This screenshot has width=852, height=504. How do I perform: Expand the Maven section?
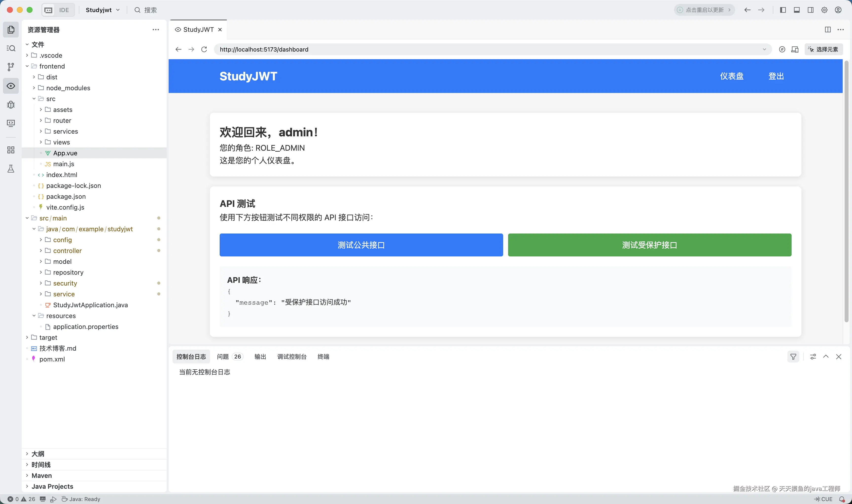coord(41,475)
